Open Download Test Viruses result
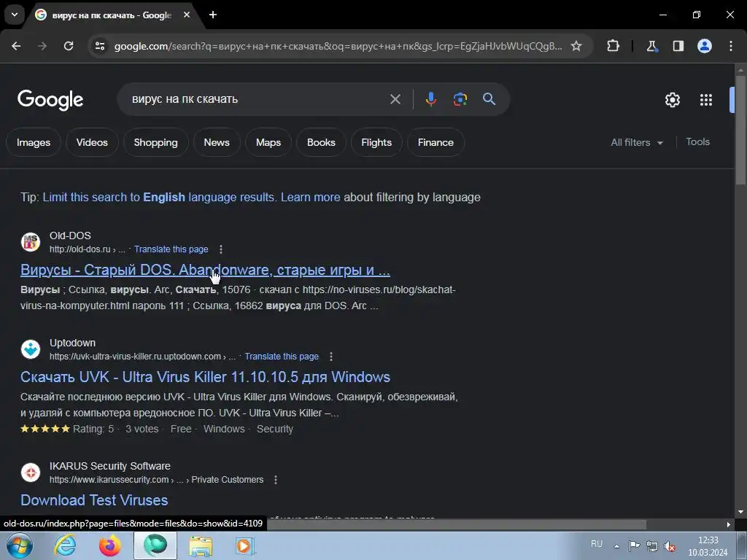 (94, 500)
